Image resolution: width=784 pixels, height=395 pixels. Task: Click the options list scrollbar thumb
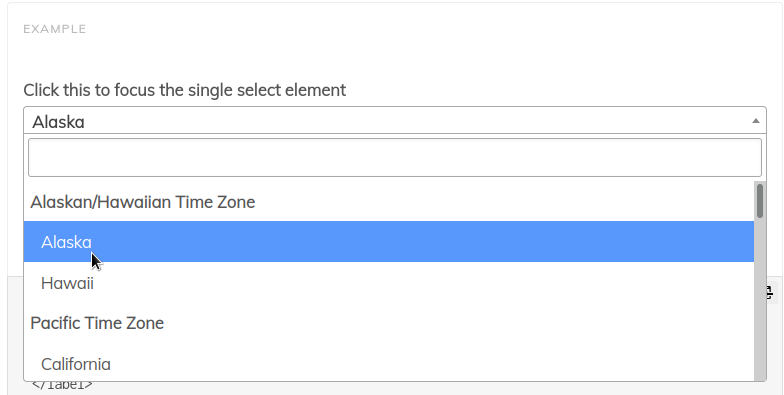tap(760, 200)
